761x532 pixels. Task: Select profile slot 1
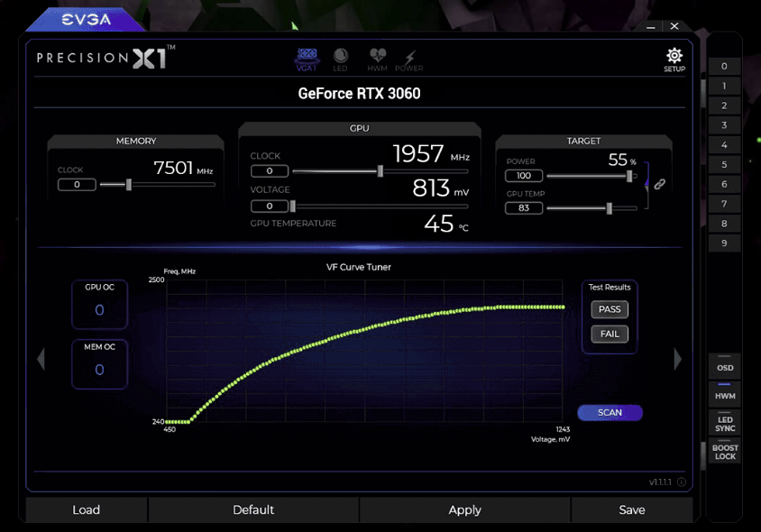(724, 87)
